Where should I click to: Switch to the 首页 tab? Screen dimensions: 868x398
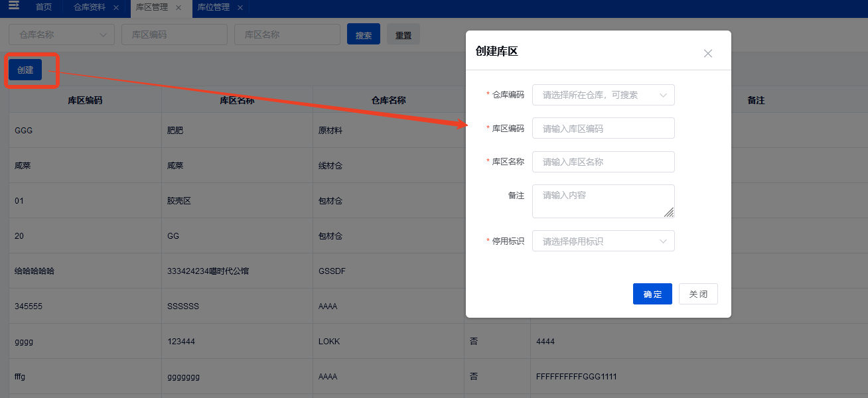pos(43,9)
